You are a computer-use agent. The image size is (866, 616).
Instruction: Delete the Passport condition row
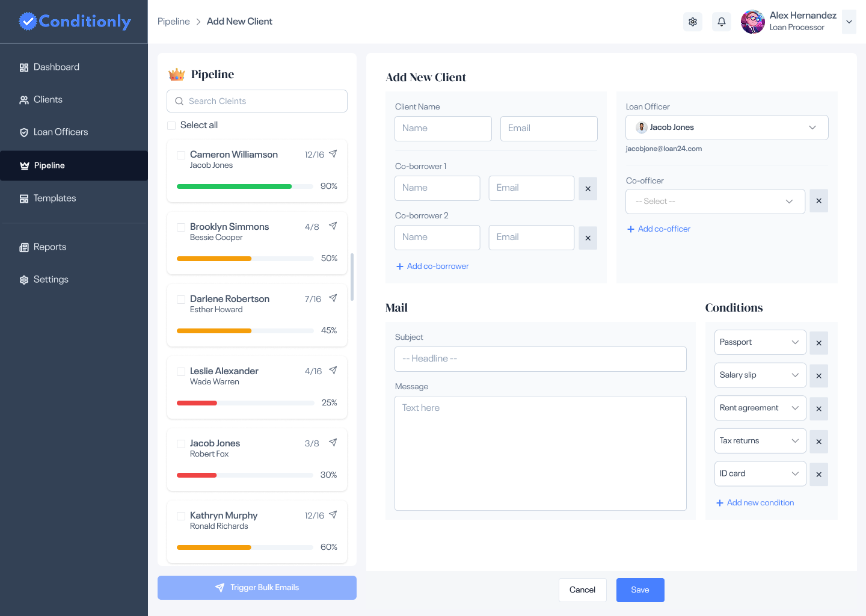pos(818,343)
